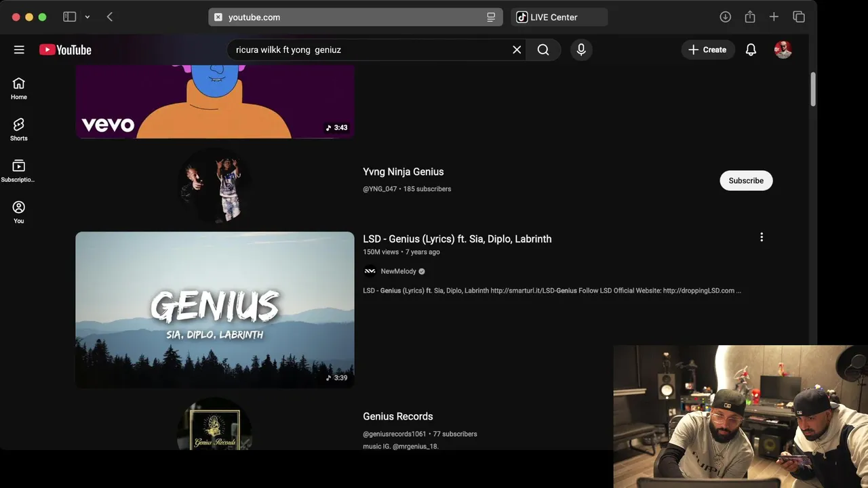Subscribe to Yvng Ninja Genius channel

[x=746, y=180]
